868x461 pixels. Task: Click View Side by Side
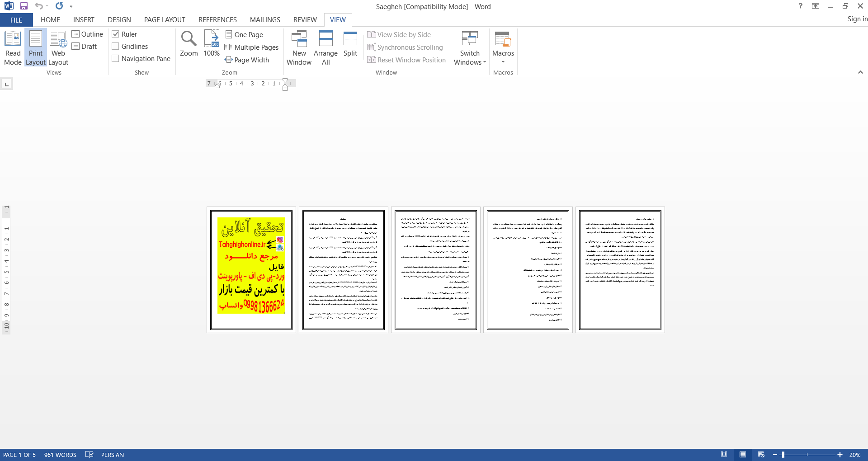(399, 35)
